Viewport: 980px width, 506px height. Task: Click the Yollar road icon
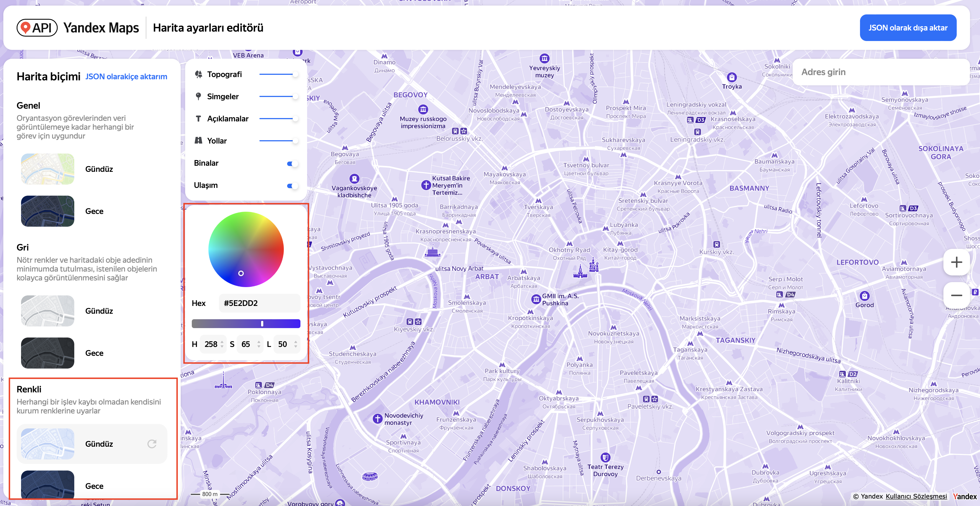(198, 141)
